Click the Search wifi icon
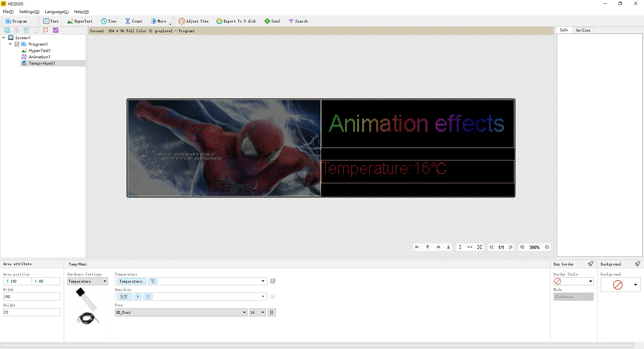The image size is (644, 349). tap(291, 21)
